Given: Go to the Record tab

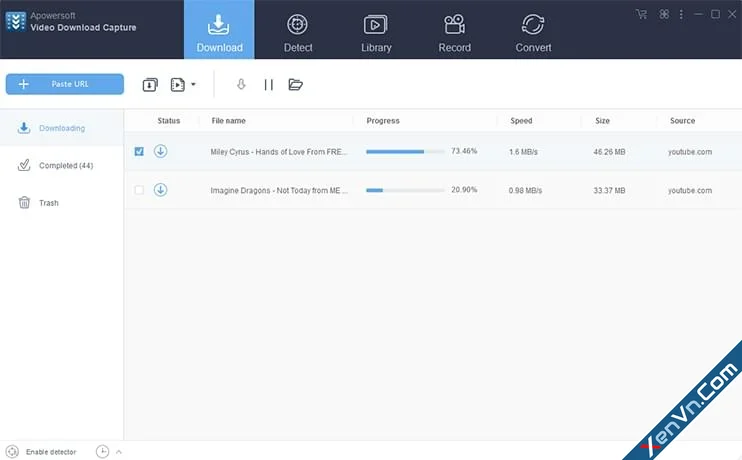Looking at the screenshot, I should (454, 33).
